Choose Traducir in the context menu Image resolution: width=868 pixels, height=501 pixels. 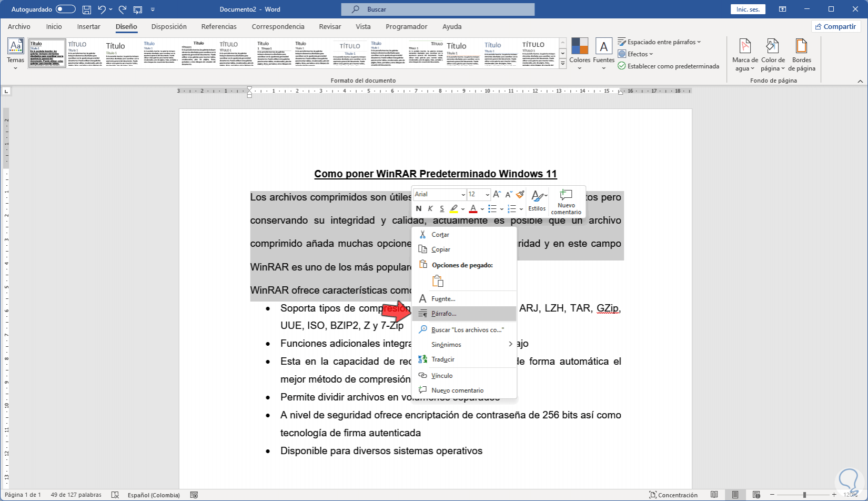point(465,359)
